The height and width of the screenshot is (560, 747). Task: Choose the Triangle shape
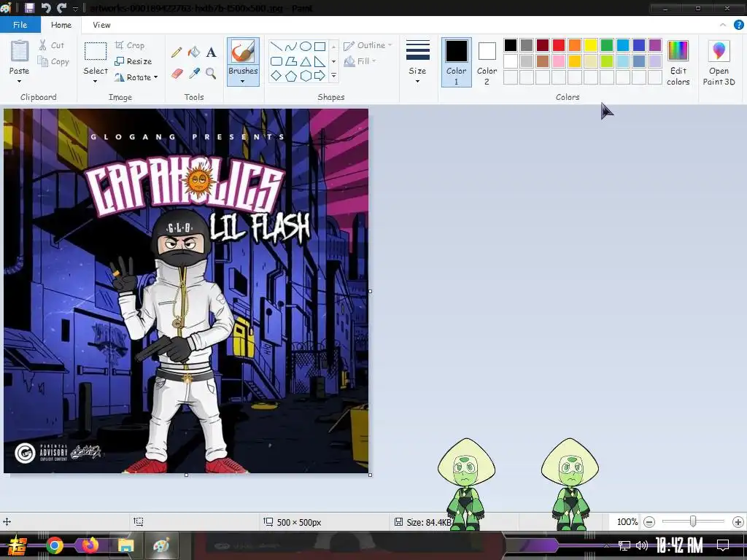click(x=306, y=61)
